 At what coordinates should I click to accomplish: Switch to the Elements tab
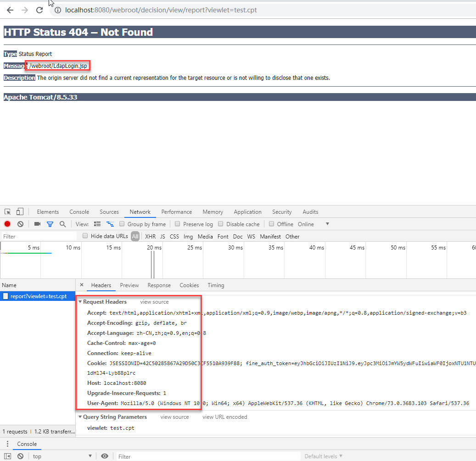(48, 212)
